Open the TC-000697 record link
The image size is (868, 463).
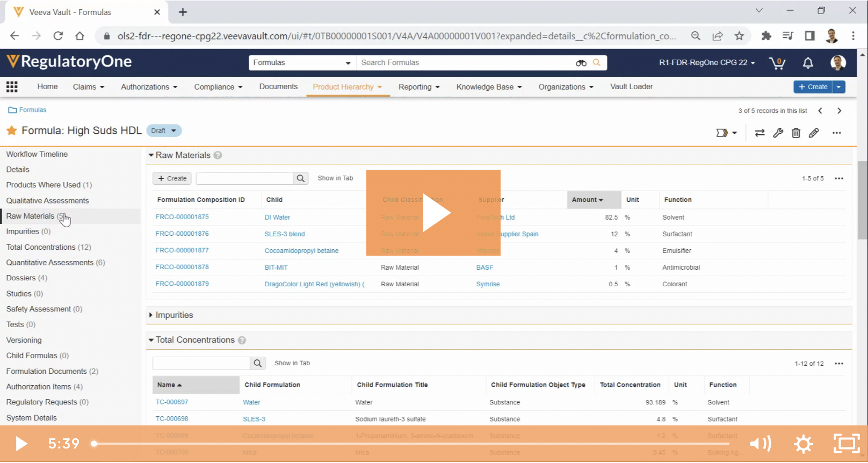click(x=172, y=402)
